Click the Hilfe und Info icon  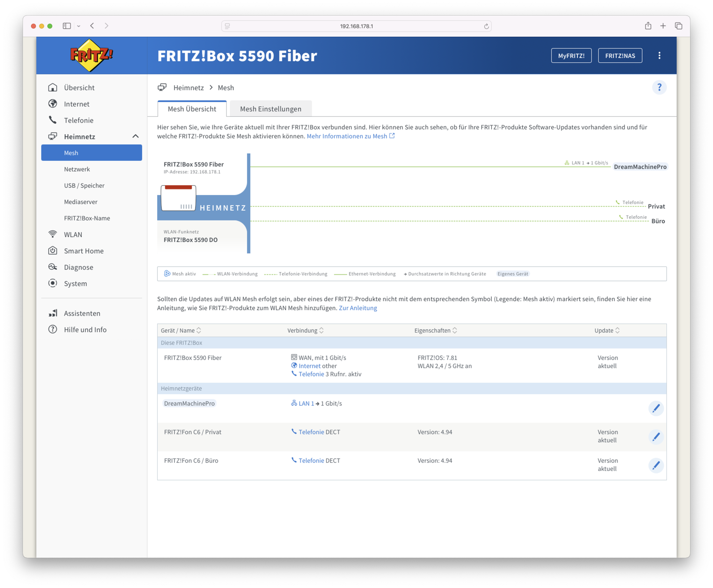tap(53, 329)
